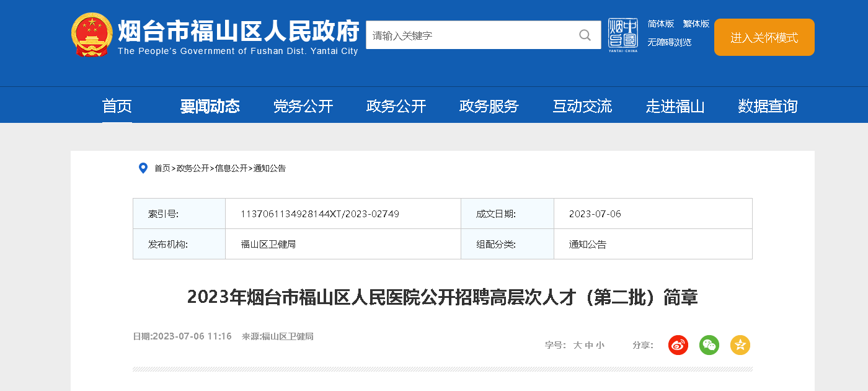
Task: Click the 成文日期 label cell
Action: [507, 213]
